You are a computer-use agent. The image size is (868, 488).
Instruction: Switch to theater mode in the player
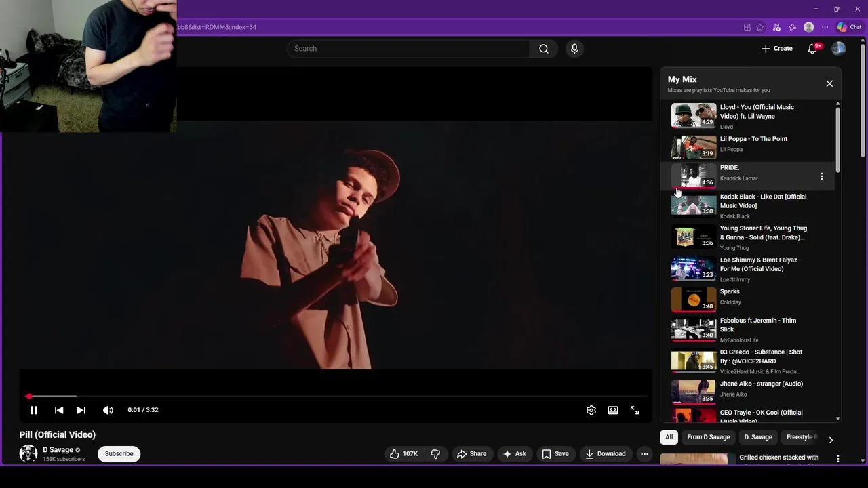[x=613, y=410]
